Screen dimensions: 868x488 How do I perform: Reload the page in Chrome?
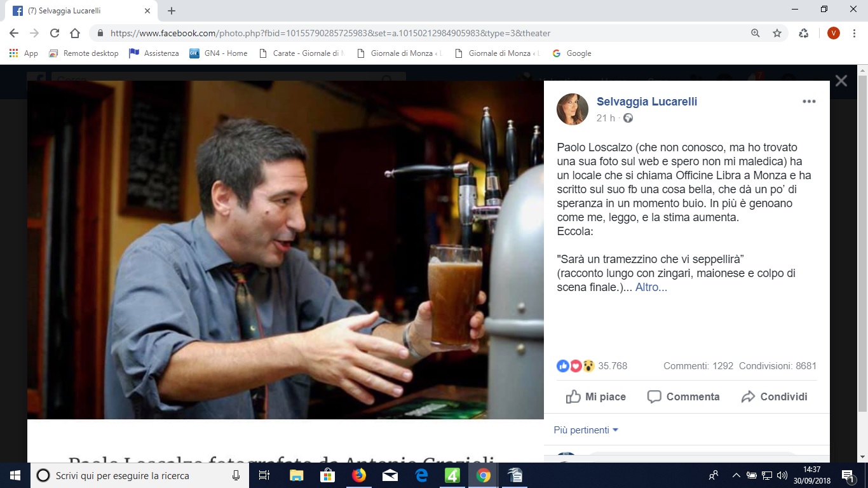(55, 33)
